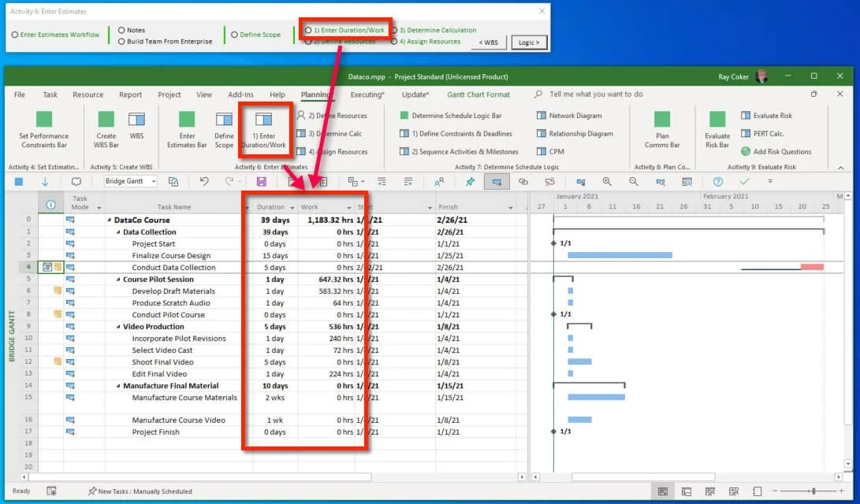Open the Finish column filter dropdown
The width and height of the screenshot is (860, 504).
[510, 208]
